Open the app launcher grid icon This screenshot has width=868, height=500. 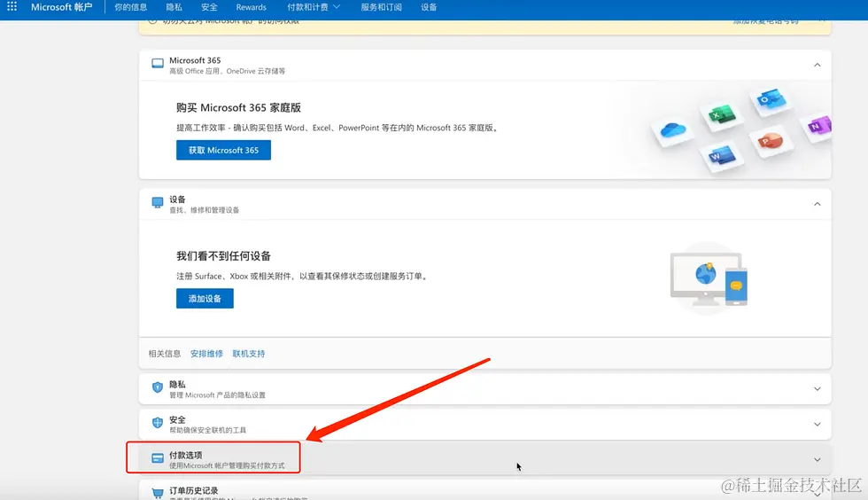point(12,7)
